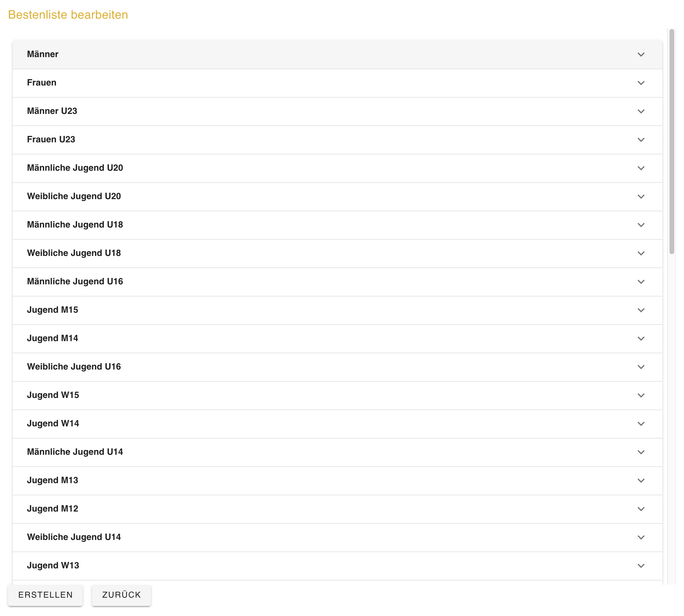
Task: Click the ERSTELLEN button
Action: pos(45,595)
